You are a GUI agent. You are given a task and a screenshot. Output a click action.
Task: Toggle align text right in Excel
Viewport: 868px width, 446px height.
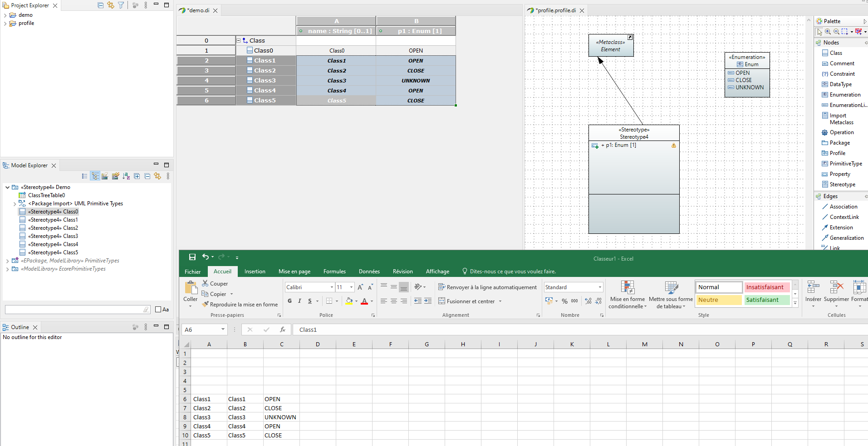point(403,301)
